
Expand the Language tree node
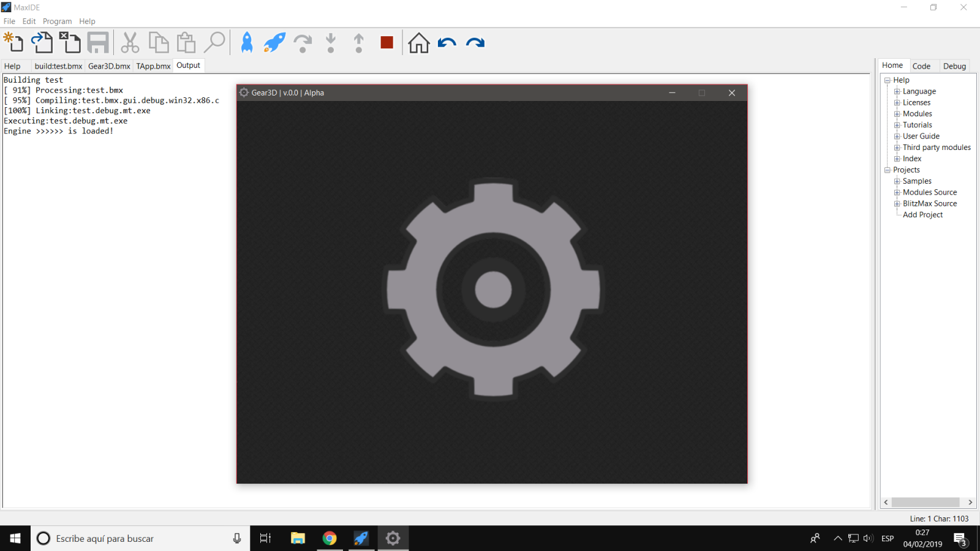click(897, 92)
